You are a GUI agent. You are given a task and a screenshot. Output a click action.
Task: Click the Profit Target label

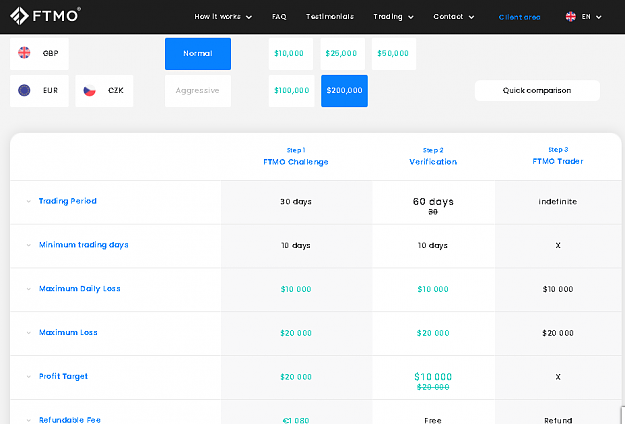pos(63,377)
